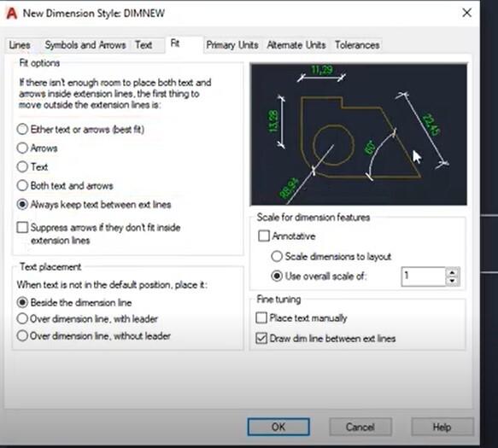Decrease overall scale with down arrow
This screenshot has width=498, height=448.
452,281
